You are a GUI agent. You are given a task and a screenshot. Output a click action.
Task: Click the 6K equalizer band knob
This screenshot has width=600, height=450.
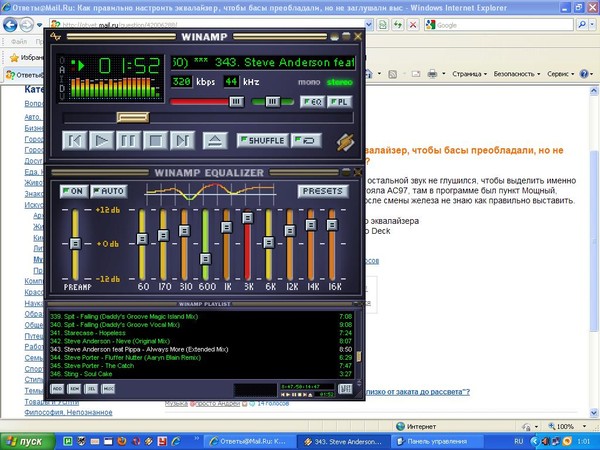click(269, 243)
